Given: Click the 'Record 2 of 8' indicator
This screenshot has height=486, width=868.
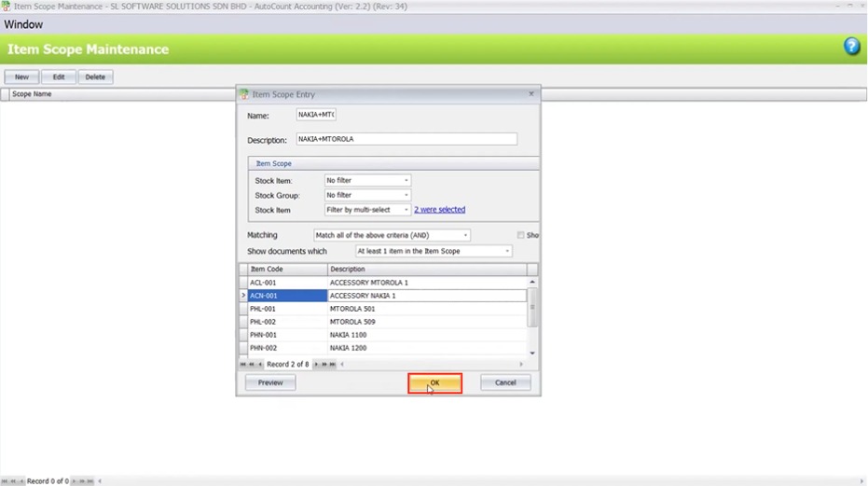Looking at the screenshot, I should pyautogui.click(x=288, y=364).
